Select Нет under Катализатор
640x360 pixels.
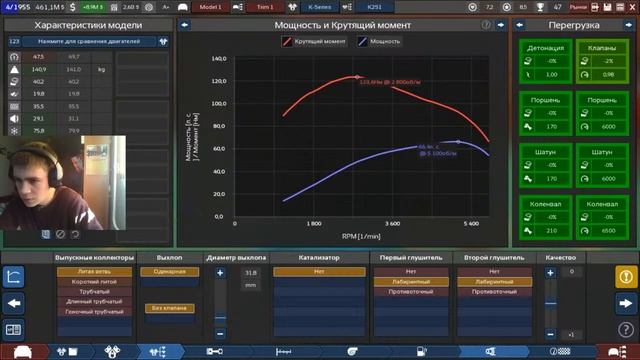pos(319,271)
